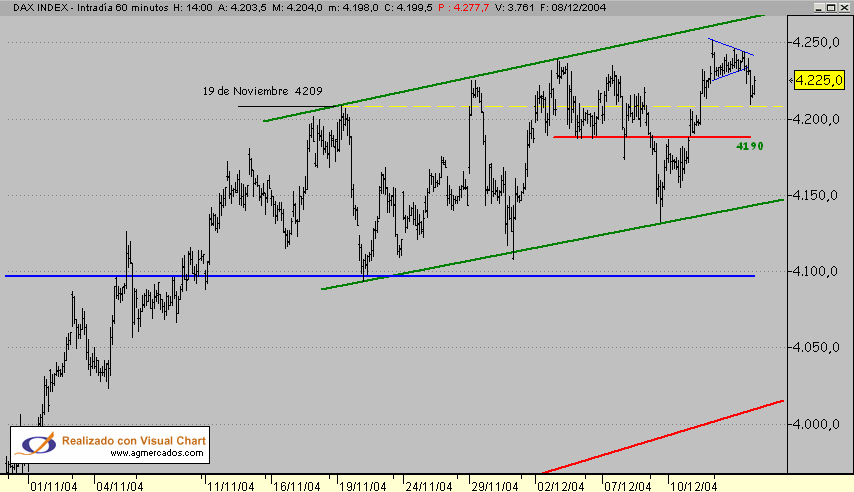Select the yellow 4.225,0 current price label

point(819,80)
